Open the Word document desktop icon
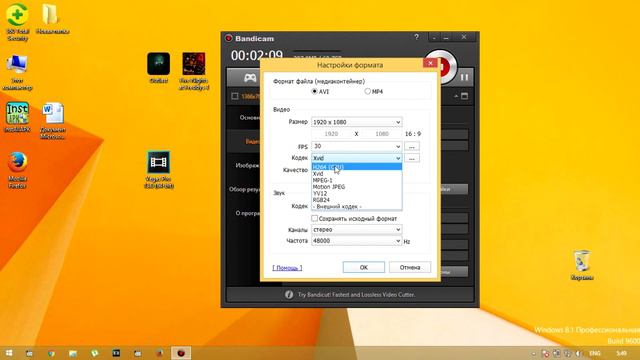 (x=52, y=121)
